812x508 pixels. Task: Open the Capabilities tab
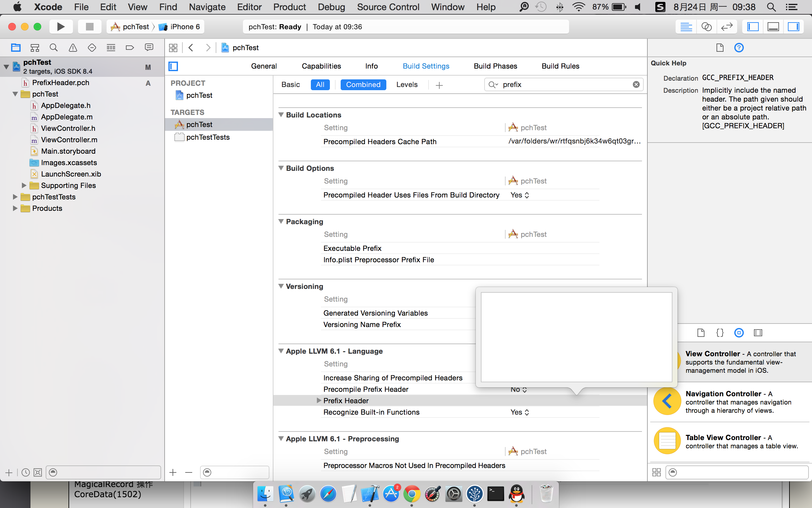click(x=321, y=66)
